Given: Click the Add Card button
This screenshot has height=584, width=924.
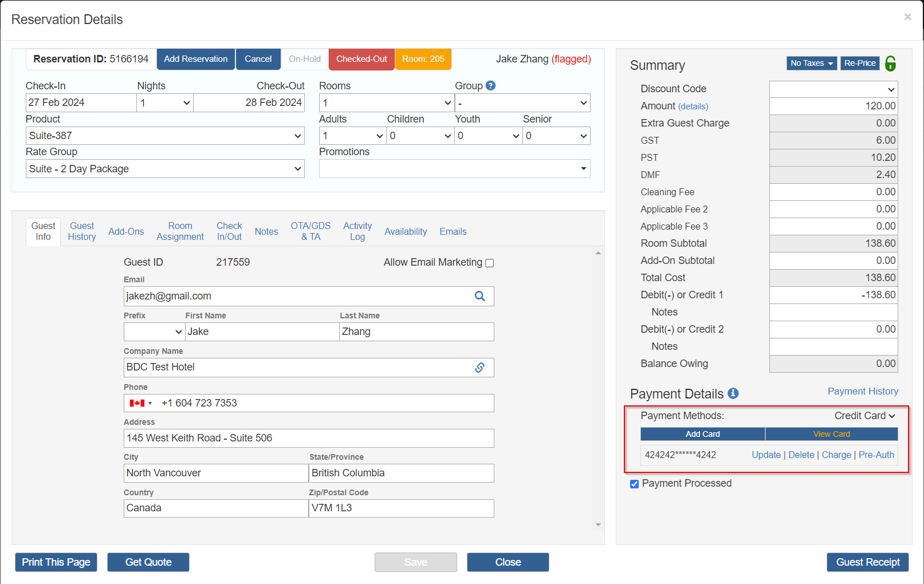Looking at the screenshot, I should tap(703, 434).
